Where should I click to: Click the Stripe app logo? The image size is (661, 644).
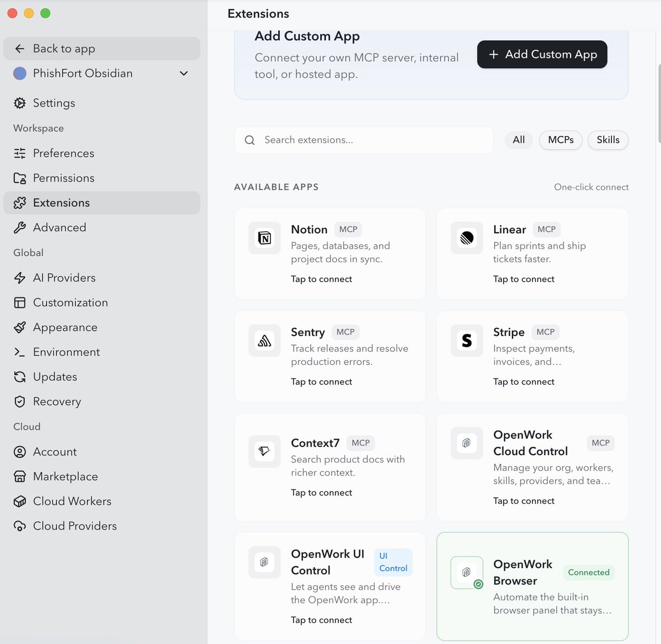click(467, 341)
